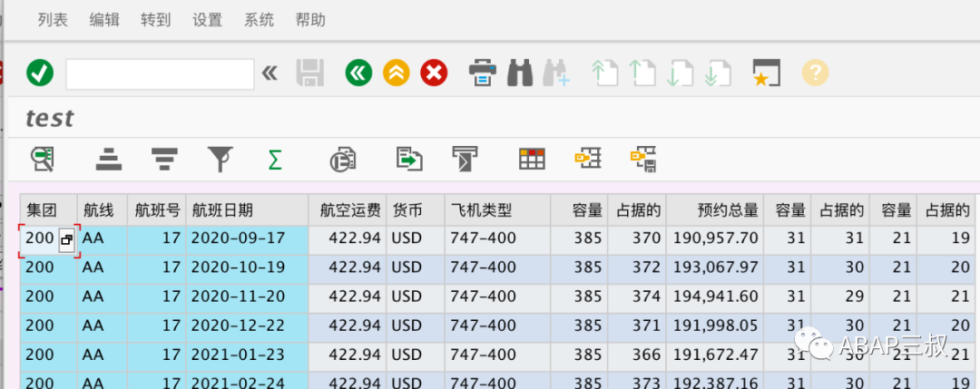
Task: Click the Last Page icon
Action: (x=718, y=73)
